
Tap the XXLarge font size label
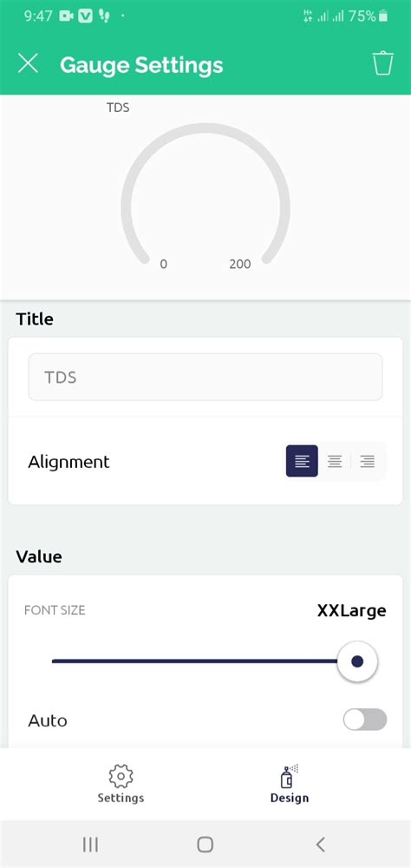351,610
